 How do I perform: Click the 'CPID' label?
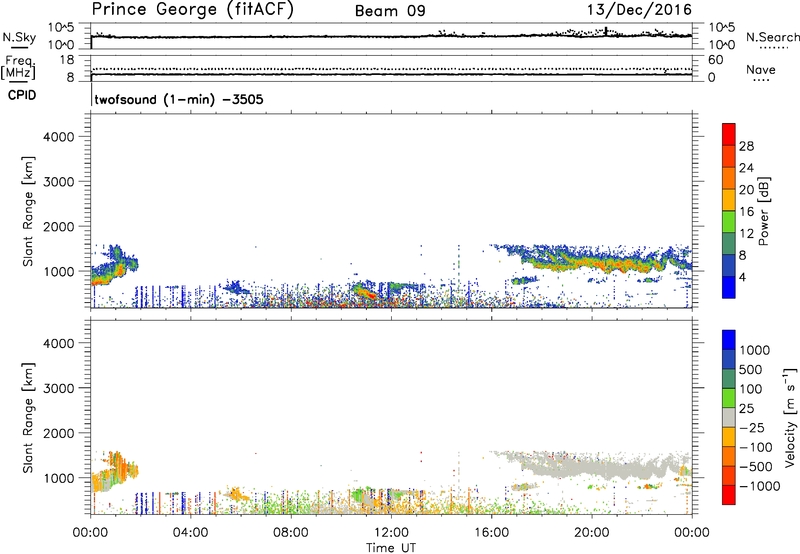click(22, 95)
